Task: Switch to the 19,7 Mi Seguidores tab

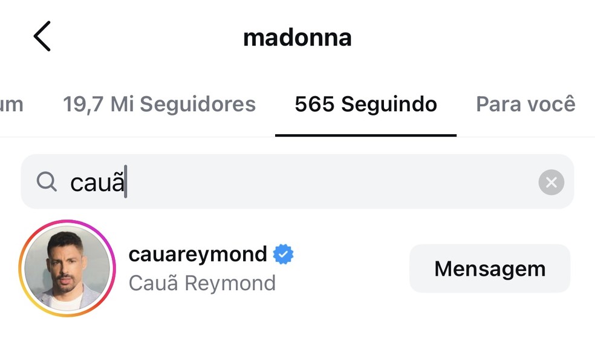Action: (159, 104)
